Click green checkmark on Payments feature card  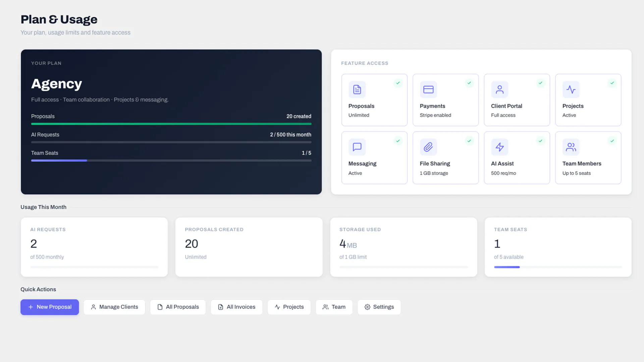click(x=469, y=83)
